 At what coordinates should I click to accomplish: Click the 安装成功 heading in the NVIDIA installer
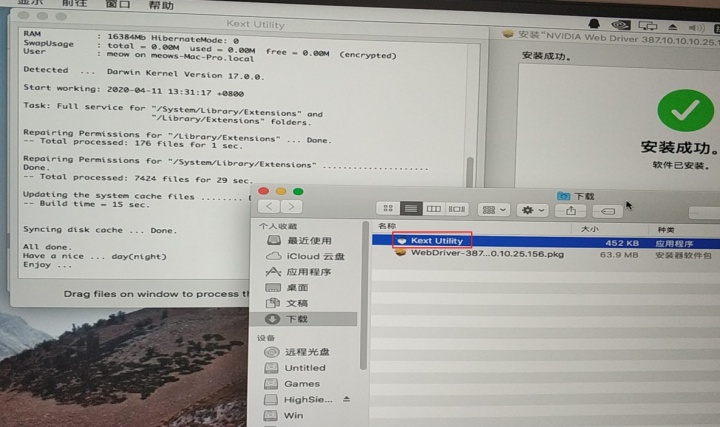[679, 148]
